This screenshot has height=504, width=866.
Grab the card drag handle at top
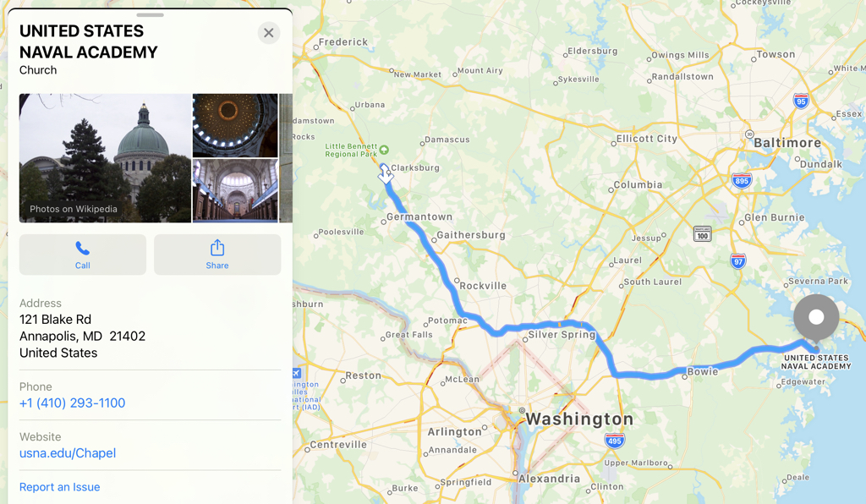tap(151, 15)
